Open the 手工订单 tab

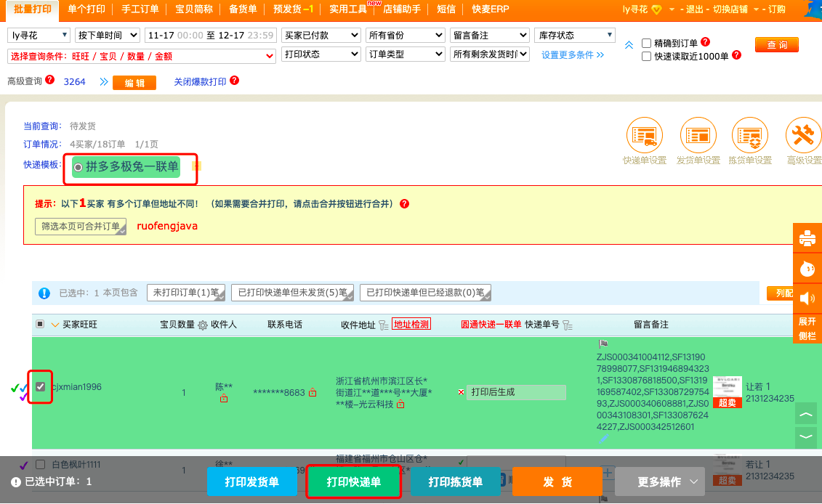click(x=140, y=9)
